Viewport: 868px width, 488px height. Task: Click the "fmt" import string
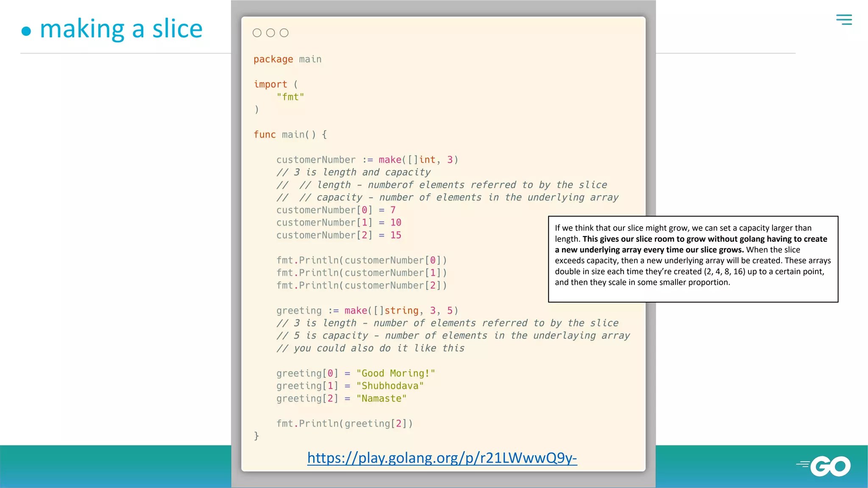click(290, 97)
